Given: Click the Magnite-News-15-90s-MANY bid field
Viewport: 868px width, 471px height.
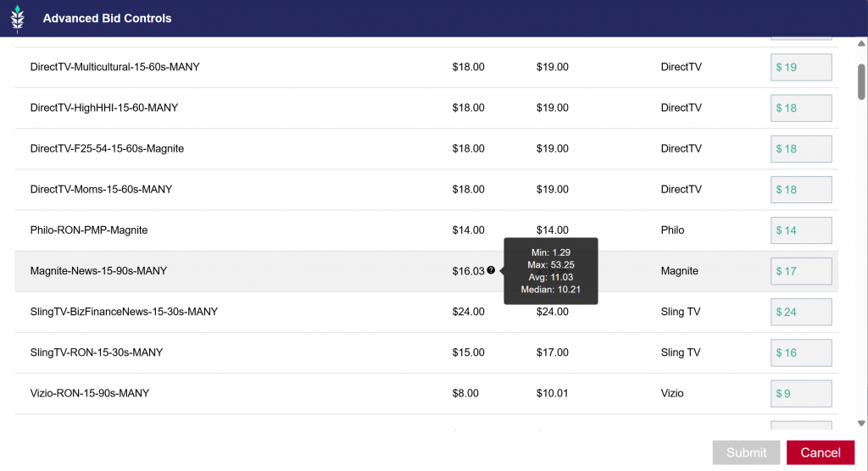Looking at the screenshot, I should click(801, 271).
